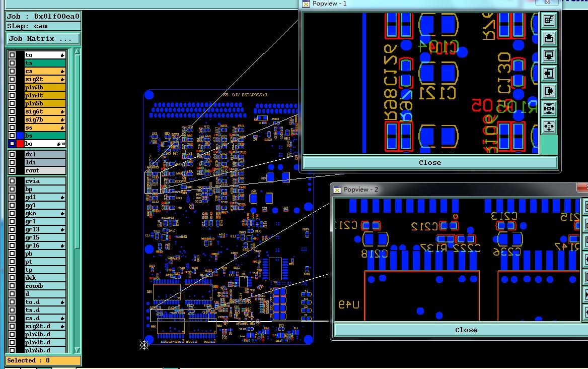Click the Popview 2 title bar app icon
Screen dimensions: 588x369
(337, 190)
